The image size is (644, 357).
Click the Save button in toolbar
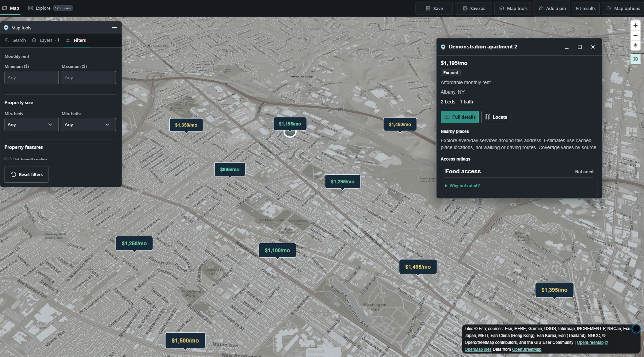(x=434, y=8)
